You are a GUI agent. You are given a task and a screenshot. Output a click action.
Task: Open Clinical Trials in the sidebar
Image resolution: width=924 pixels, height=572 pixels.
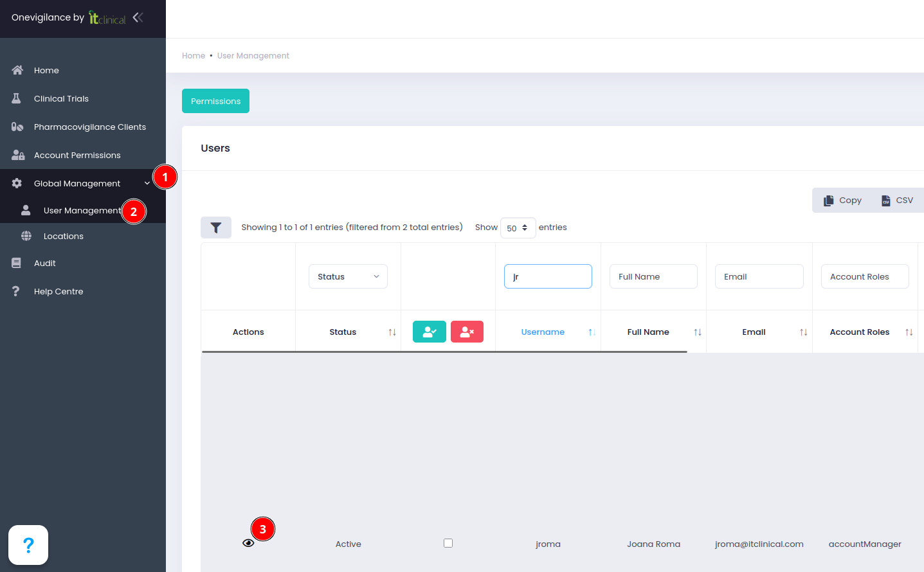tap(61, 99)
